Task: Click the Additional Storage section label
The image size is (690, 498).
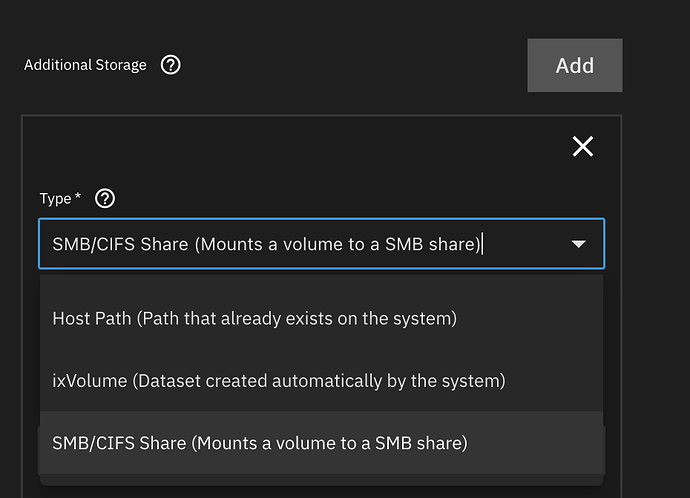Action: tap(85, 65)
